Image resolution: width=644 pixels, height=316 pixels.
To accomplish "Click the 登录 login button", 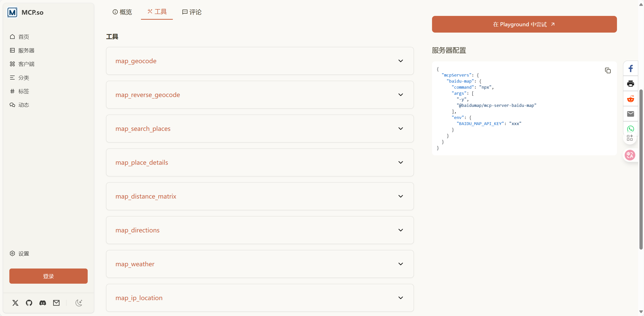I will point(49,276).
